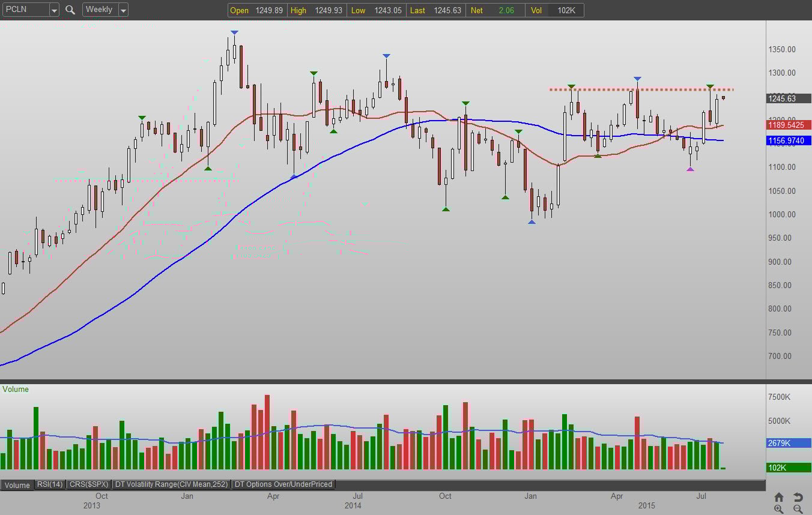Image resolution: width=812 pixels, height=515 pixels.
Task: Open DT Options Over/UnderPriced tab
Action: click(283, 484)
